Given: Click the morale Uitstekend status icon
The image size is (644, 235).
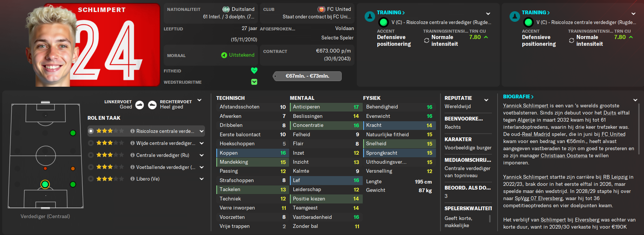Looking at the screenshot, I should click(224, 55).
